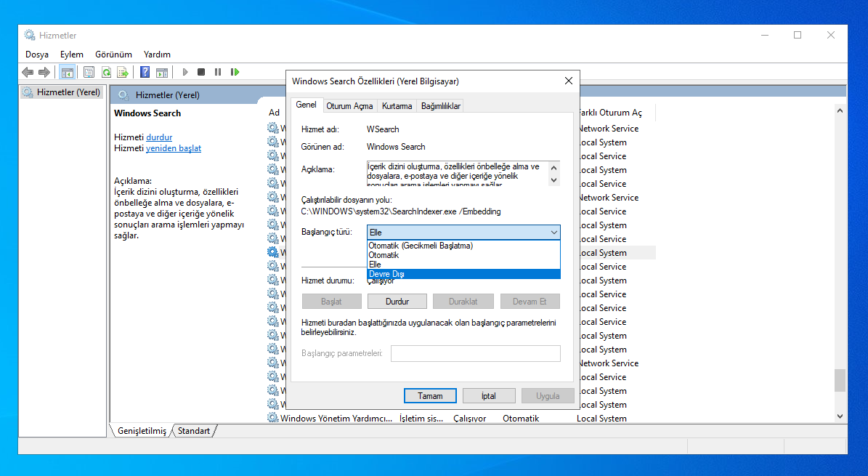
Task: Click the Başlangıç parametreleri input field
Action: point(476,353)
